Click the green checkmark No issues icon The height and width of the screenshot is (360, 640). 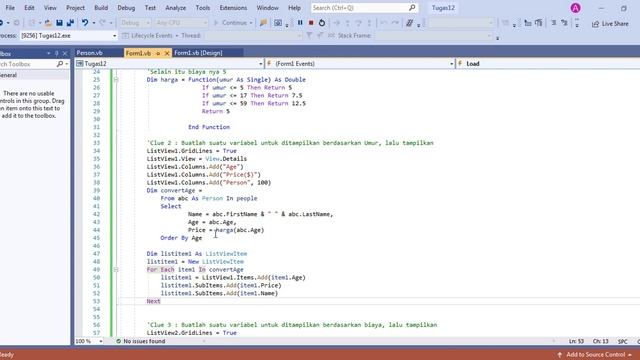click(x=118, y=341)
